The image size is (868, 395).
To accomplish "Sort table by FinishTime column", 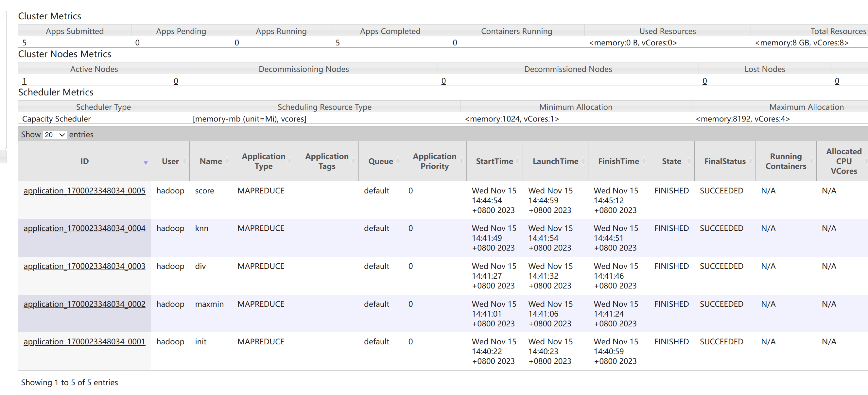I will (618, 161).
